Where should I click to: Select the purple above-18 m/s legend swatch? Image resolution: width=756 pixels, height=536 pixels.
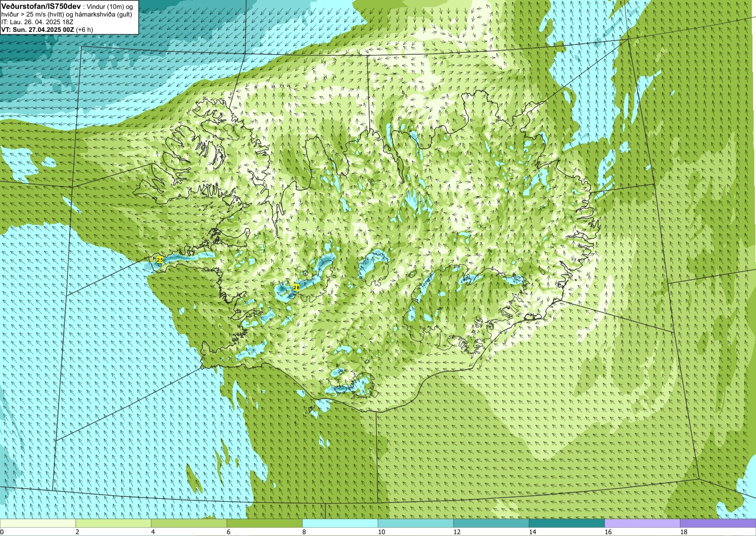pos(718,523)
